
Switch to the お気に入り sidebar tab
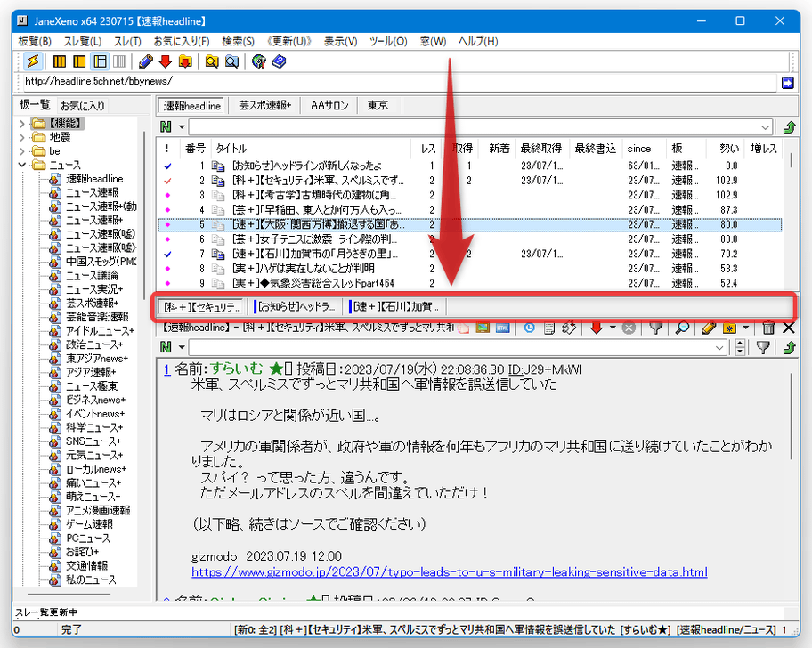tap(82, 106)
